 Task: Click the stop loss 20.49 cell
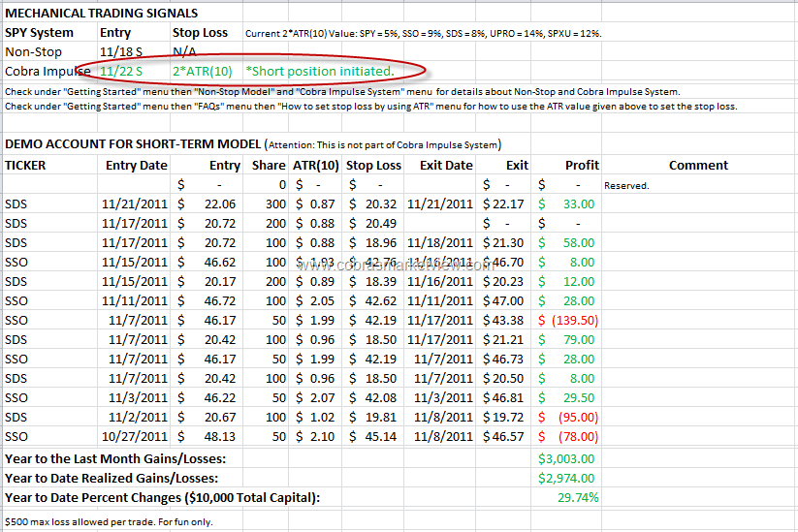coord(372,223)
